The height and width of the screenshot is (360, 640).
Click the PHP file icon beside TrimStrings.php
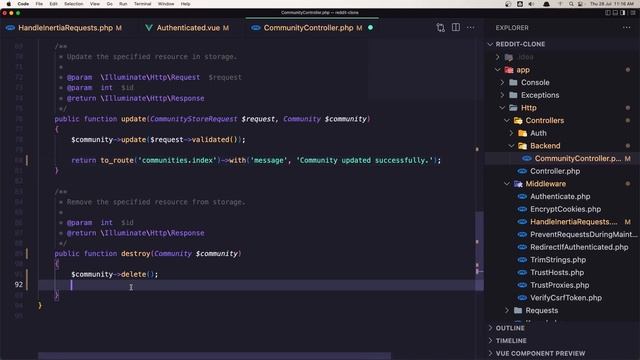pos(522,260)
